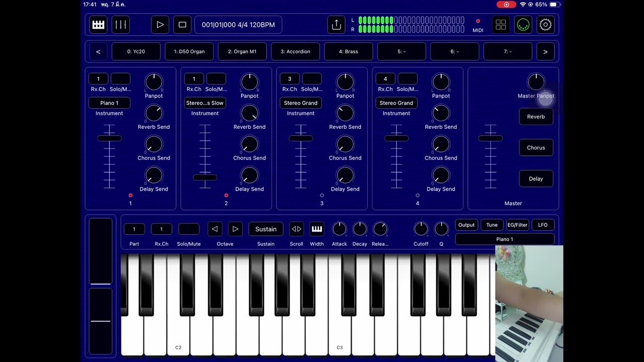Viewport: 644px width, 362px height.
Task: Click the Master Panpot knob
Action: pyautogui.click(x=536, y=82)
